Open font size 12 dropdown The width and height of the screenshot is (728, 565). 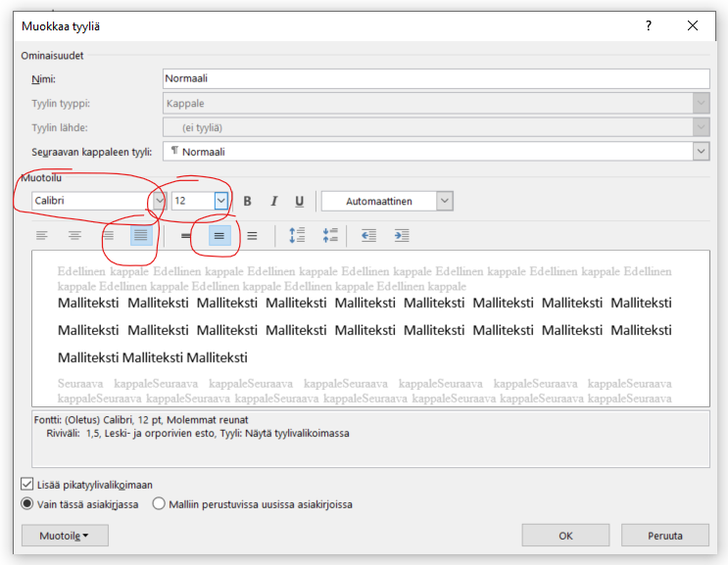pyautogui.click(x=221, y=201)
